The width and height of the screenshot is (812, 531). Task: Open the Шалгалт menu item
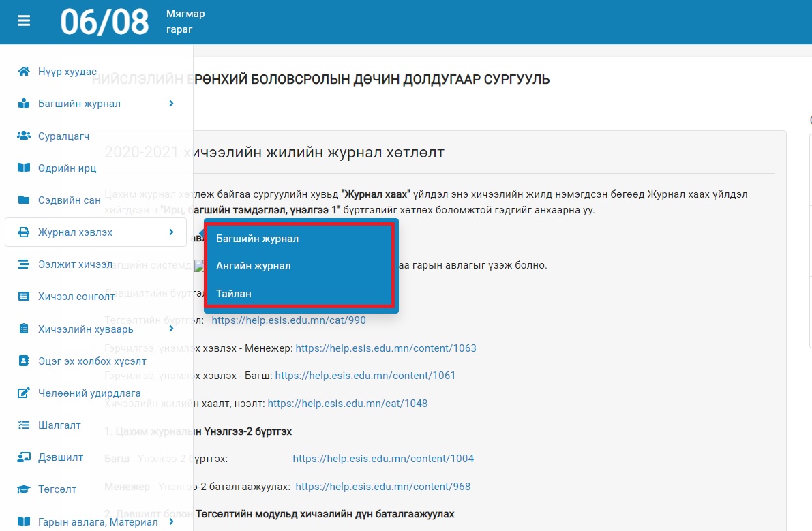click(59, 425)
